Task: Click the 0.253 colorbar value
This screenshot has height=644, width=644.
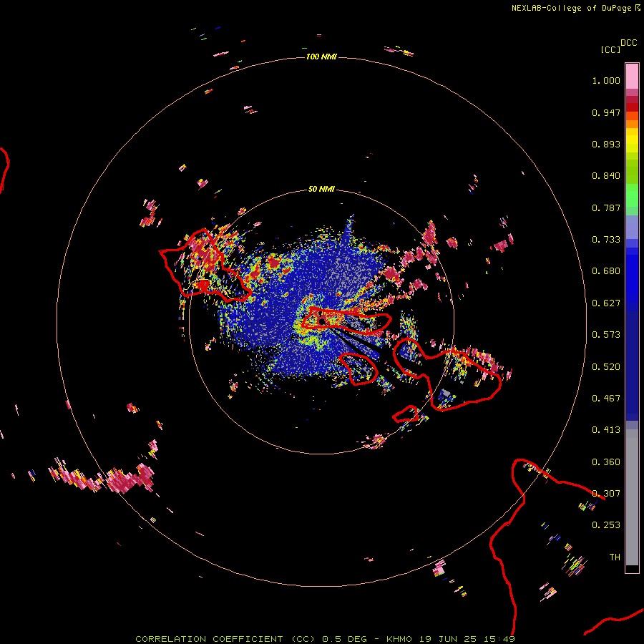Action: click(x=606, y=525)
